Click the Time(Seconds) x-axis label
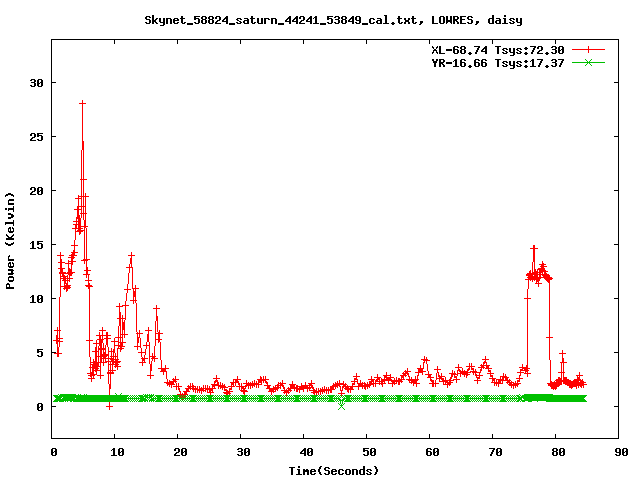This screenshot has width=640, height=480. tap(333, 471)
